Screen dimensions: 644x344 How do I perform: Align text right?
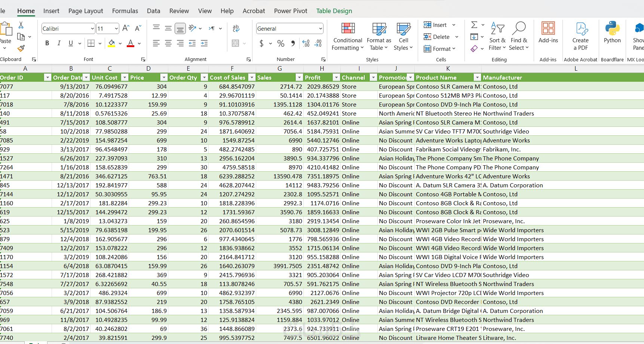point(180,43)
